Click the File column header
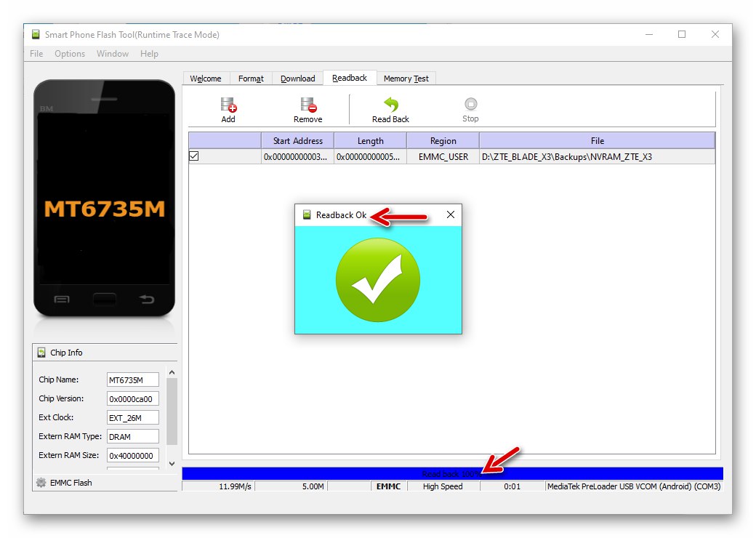 point(598,141)
